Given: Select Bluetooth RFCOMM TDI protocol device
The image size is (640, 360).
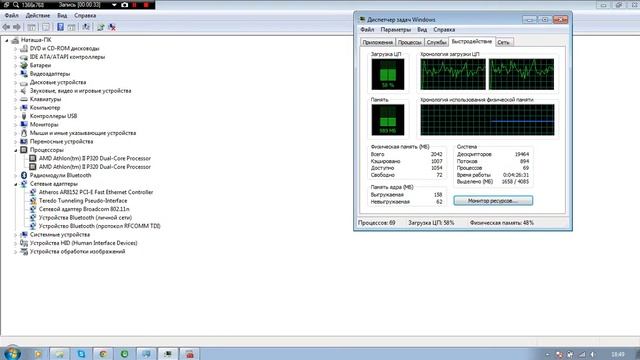Looking at the screenshot, I should tap(100, 226).
